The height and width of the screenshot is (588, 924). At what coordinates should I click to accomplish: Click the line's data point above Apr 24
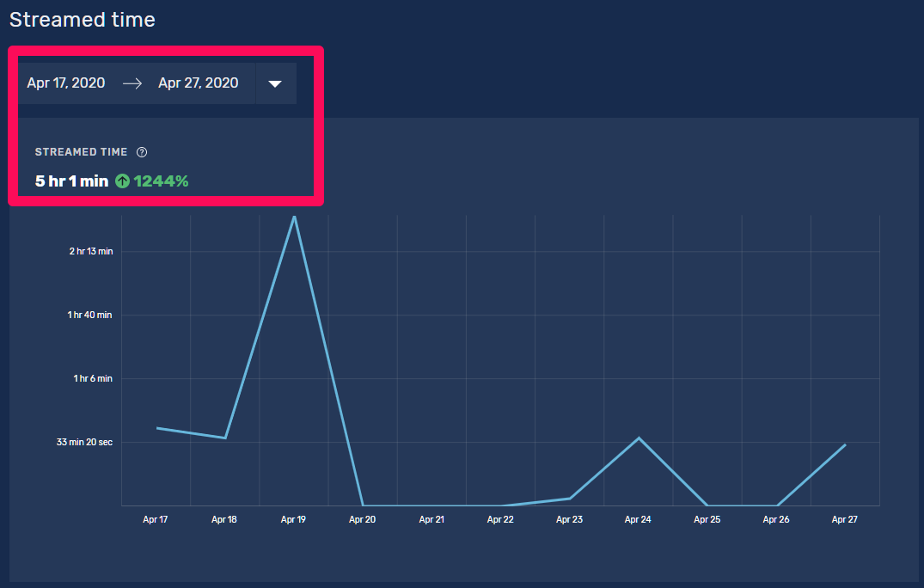pos(639,438)
